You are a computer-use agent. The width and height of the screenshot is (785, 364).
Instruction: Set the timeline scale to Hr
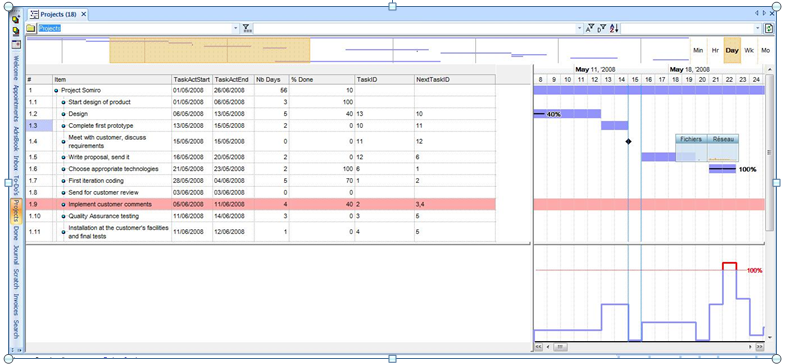tap(715, 51)
